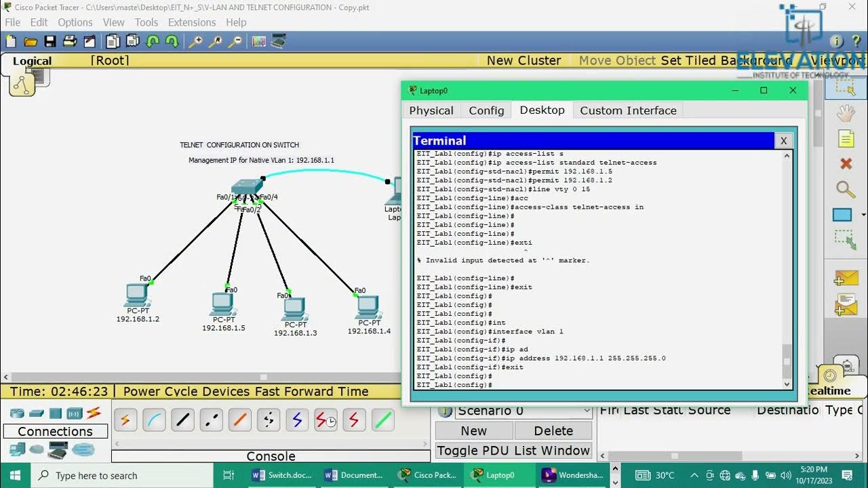Open the Options menu
The width and height of the screenshot is (868, 488).
click(x=75, y=22)
